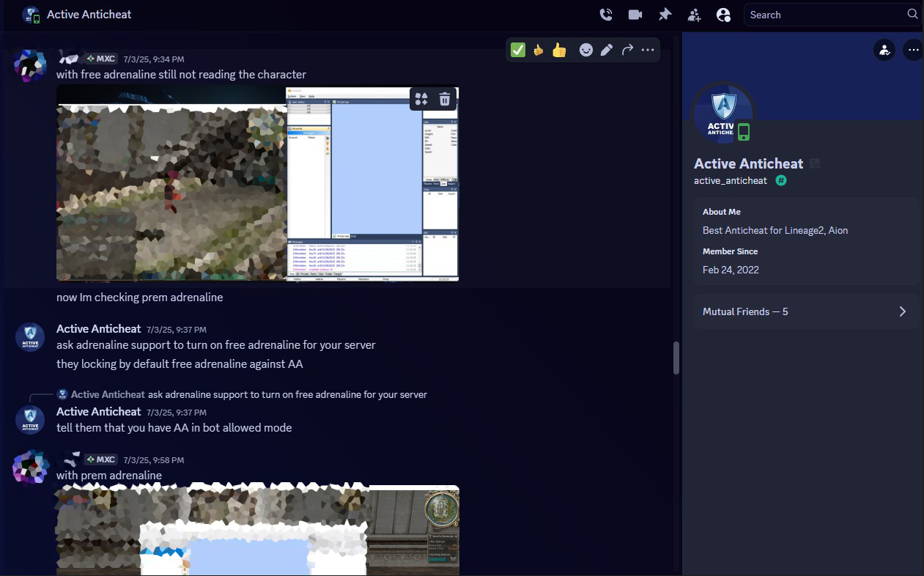Expand Mutual Friends — 5 section
This screenshot has height=576, width=924.
point(806,311)
